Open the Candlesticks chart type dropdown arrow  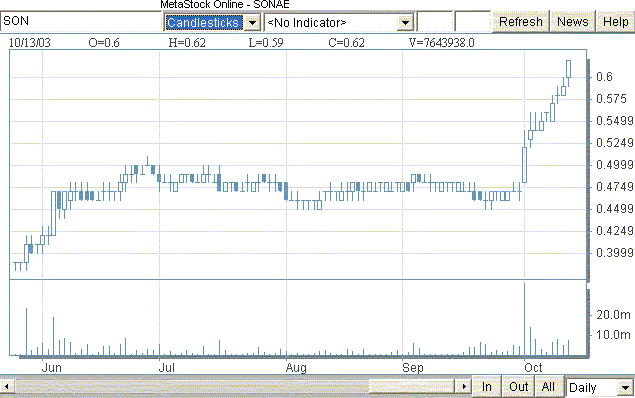coord(252,22)
